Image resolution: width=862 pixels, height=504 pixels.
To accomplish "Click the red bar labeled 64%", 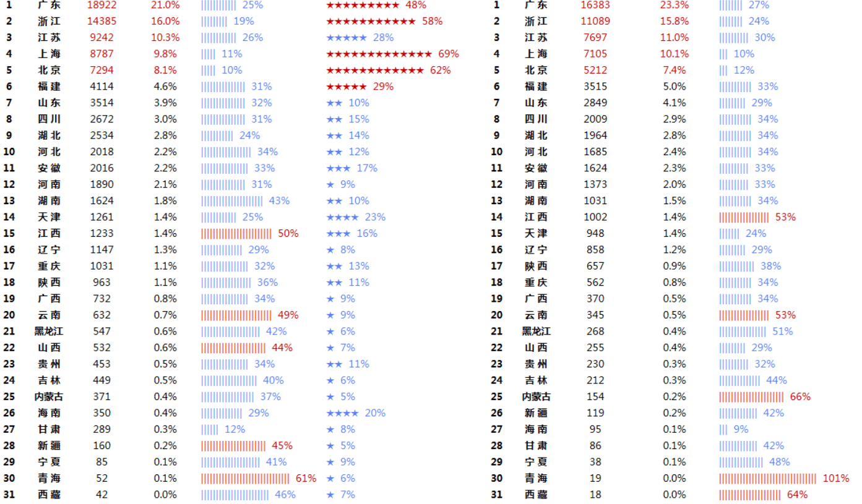I will (750, 494).
